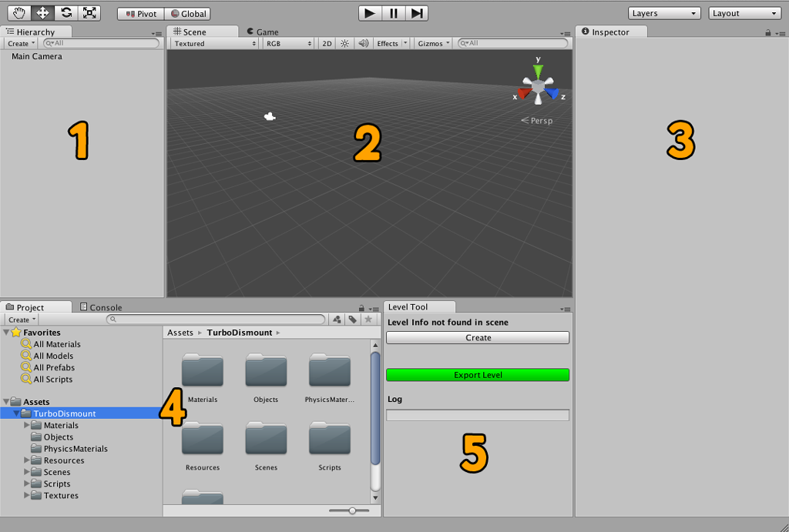
Task: Open Gizmos dropdown
Action: point(433,43)
